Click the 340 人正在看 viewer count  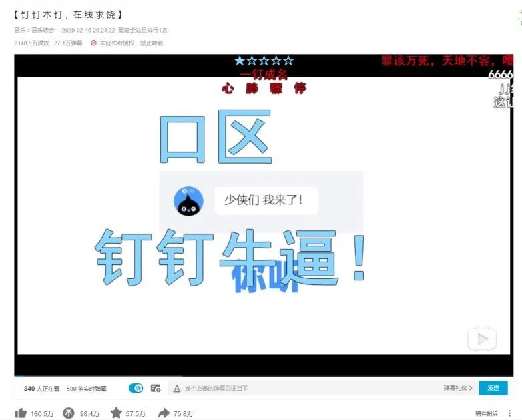[x=41, y=389]
